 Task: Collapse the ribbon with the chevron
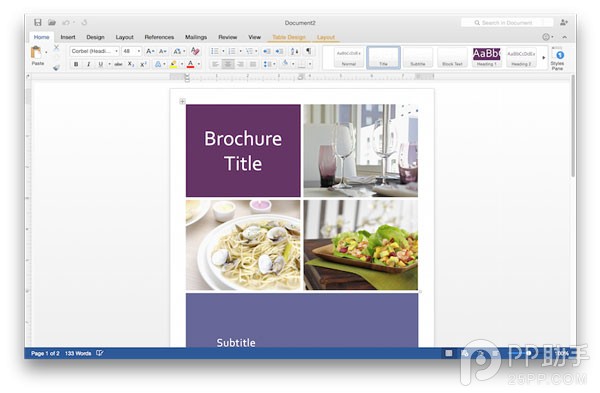pyautogui.click(x=565, y=37)
